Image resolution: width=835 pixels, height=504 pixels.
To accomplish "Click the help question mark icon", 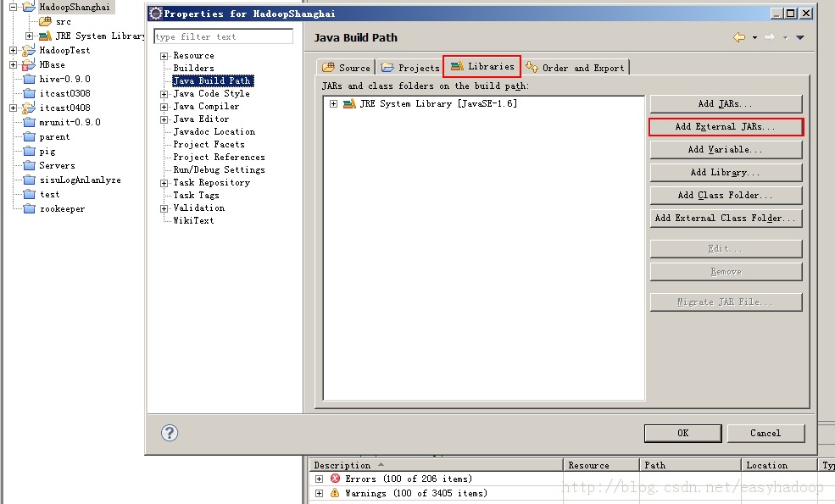I will point(170,433).
